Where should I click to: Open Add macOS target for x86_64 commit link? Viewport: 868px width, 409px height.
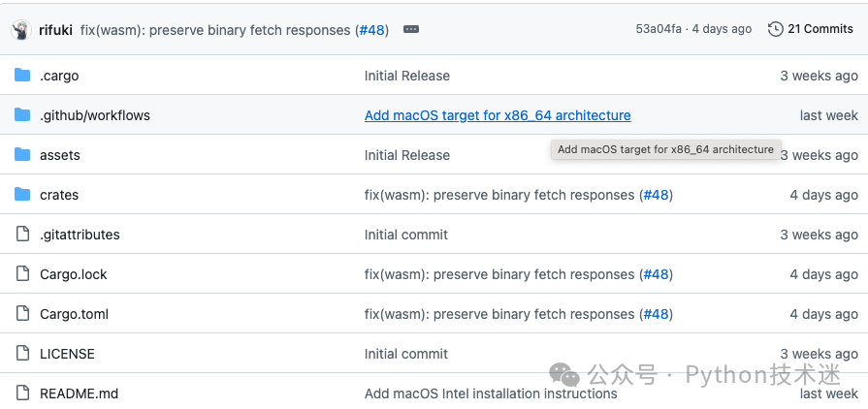click(498, 115)
